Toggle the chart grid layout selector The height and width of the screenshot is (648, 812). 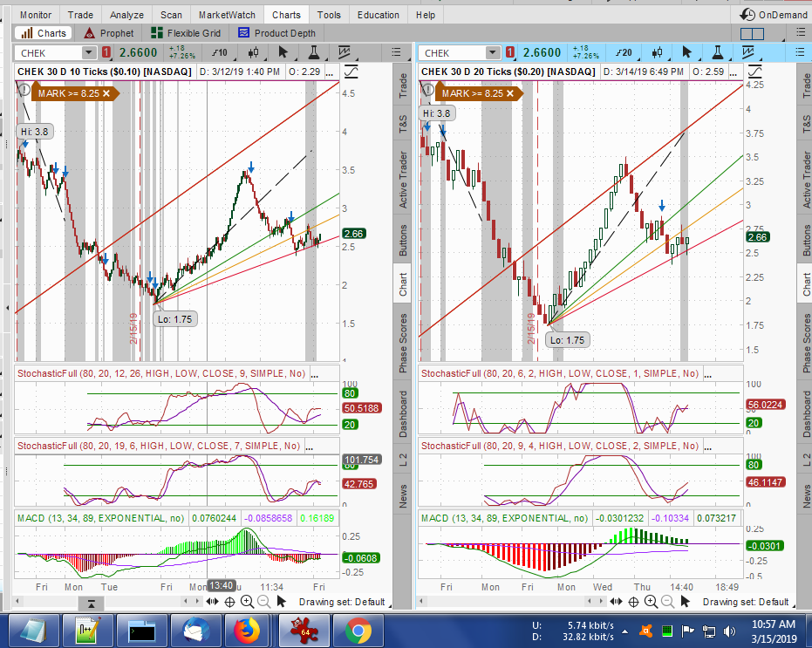pos(751,33)
